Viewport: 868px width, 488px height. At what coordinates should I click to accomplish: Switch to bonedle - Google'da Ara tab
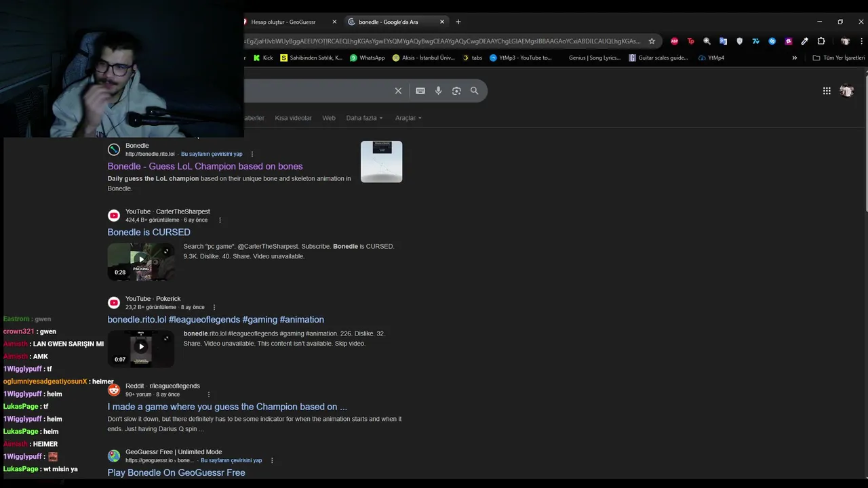click(x=396, y=22)
